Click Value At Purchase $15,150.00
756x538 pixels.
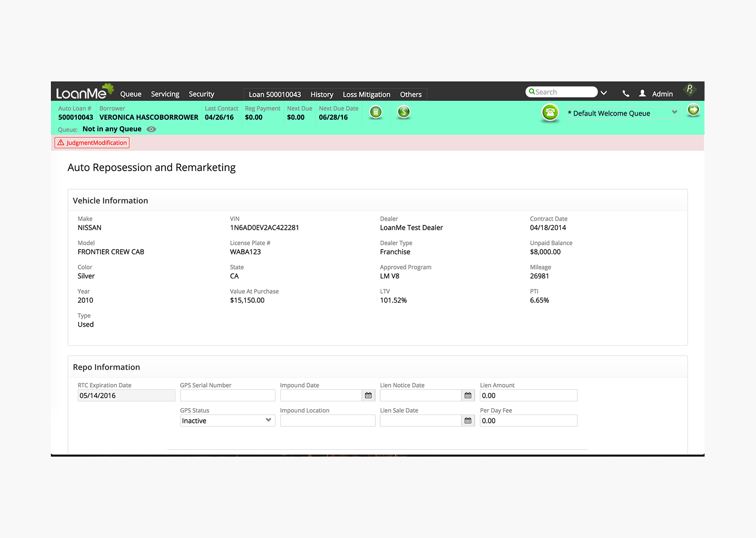coord(247,300)
